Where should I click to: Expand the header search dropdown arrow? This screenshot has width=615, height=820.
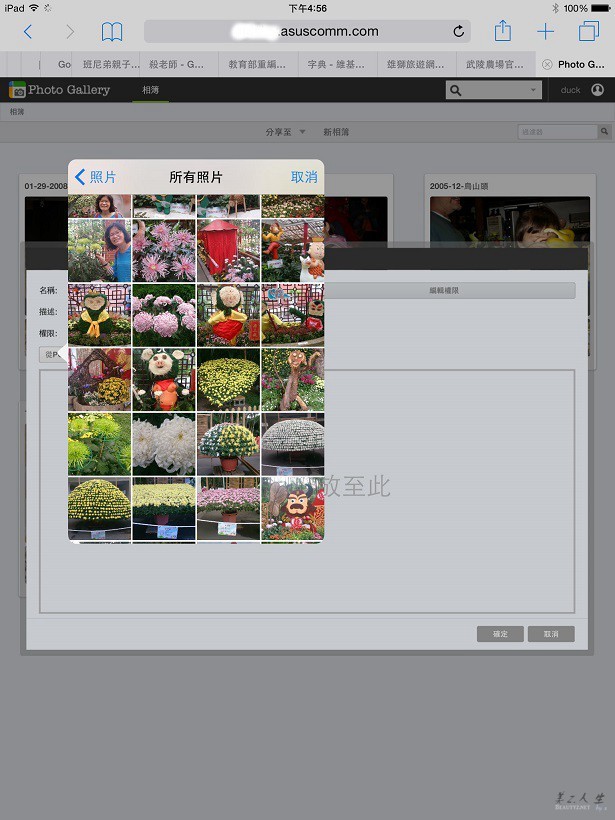click(x=533, y=90)
